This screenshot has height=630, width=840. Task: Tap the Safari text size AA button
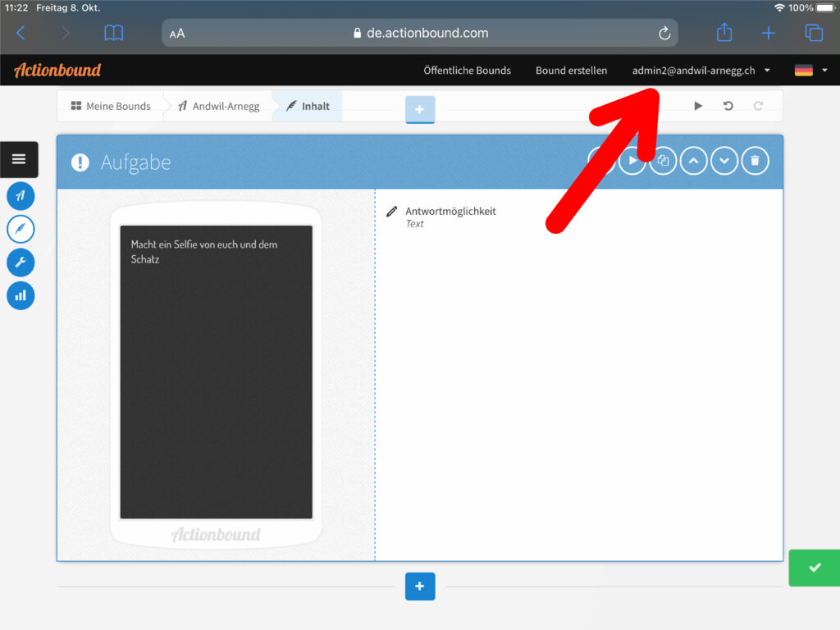point(177,34)
